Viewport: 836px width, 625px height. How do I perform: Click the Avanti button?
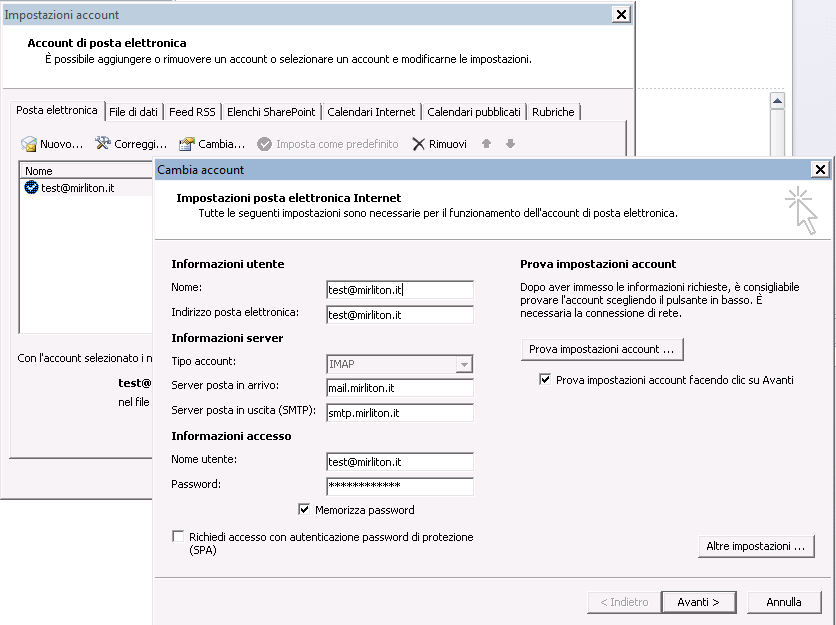click(698, 602)
